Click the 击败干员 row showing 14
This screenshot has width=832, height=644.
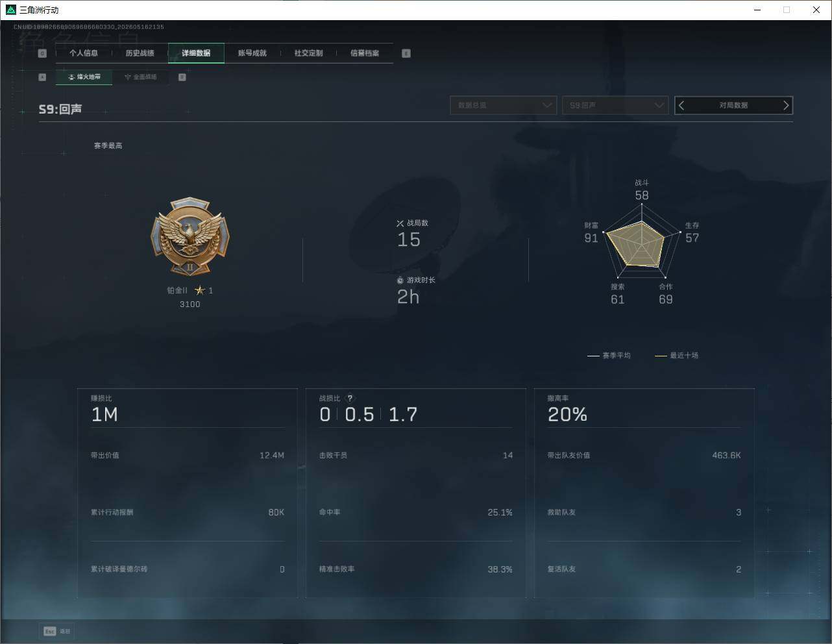416,456
